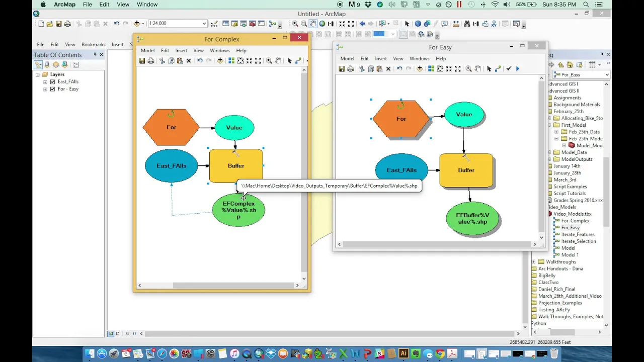Select arrow Select tool in For_Complex toolbar

[289, 61]
